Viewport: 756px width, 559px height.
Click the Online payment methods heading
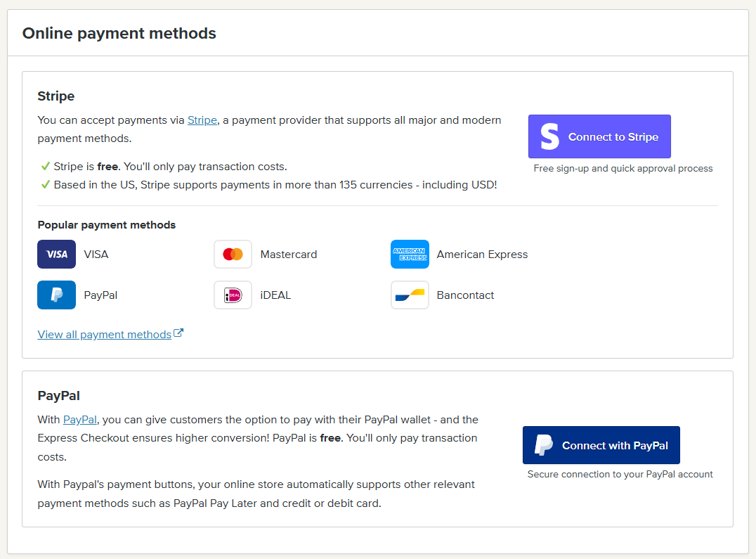point(119,33)
